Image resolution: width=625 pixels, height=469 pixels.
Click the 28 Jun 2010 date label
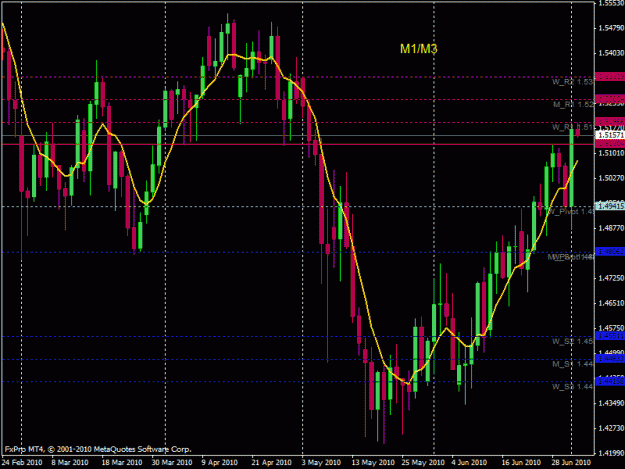[571, 463]
